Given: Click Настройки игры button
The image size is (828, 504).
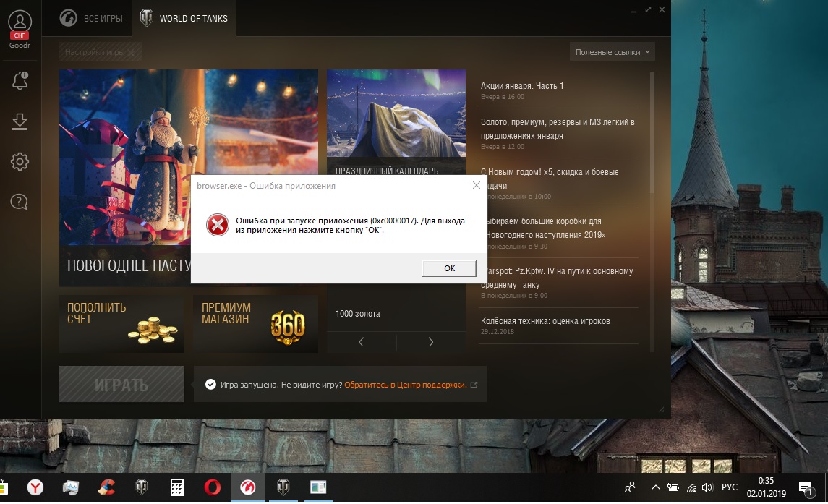Looking at the screenshot, I should [101, 52].
